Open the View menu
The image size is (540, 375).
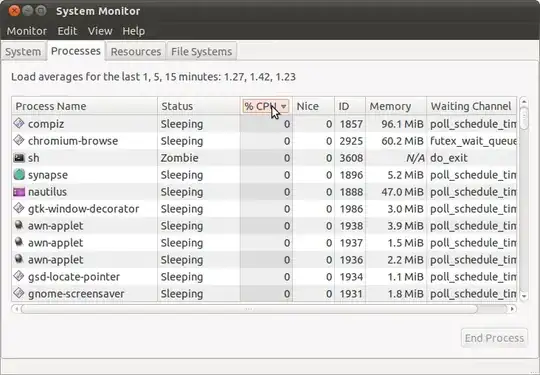tap(100, 31)
